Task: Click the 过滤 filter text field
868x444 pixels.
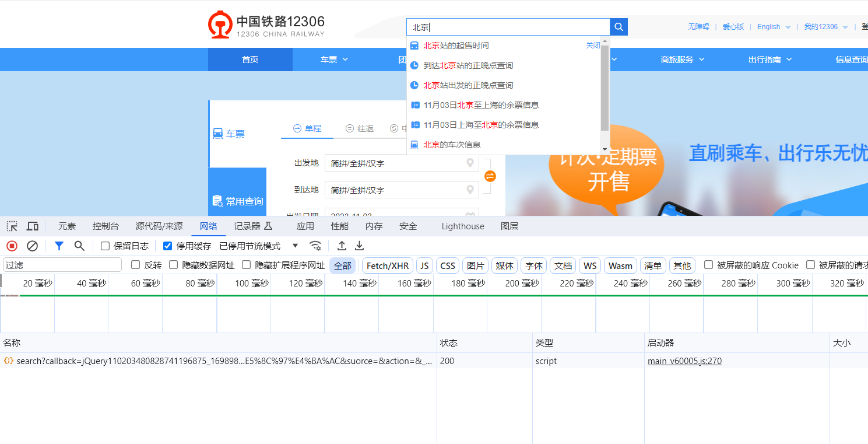Action: point(62,265)
